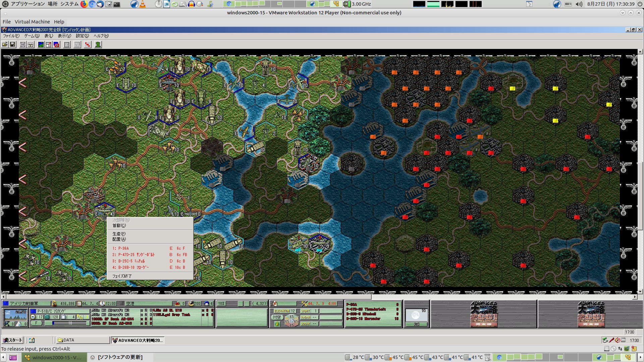Click the save floppy disk toolbar icon
The image size is (644, 362).
[x=12, y=45]
